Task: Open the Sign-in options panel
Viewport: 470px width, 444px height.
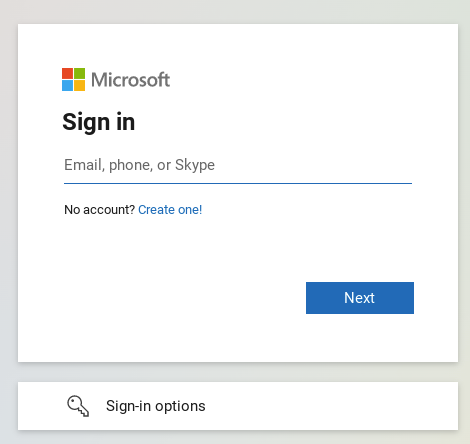Action: coord(238,406)
